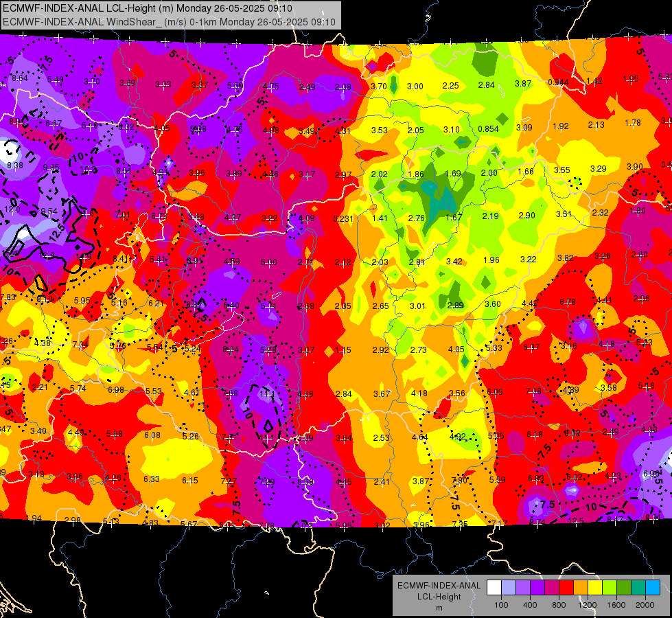The width and height of the screenshot is (672, 618).
Task: Click the 3.01 value on the map
Action: click(x=417, y=306)
